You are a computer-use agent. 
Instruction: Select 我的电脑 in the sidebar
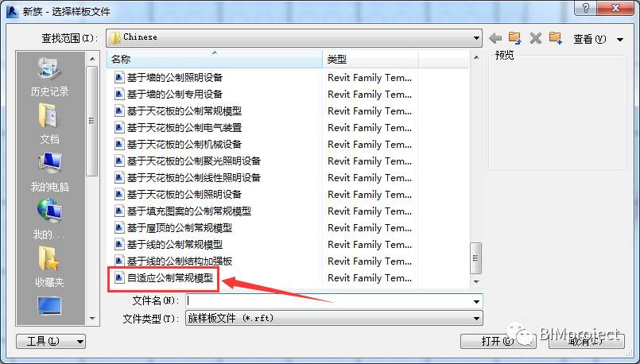point(49,172)
